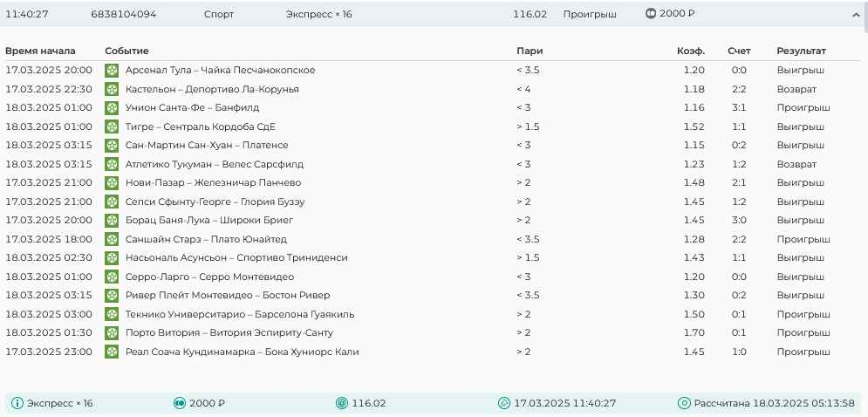Click football icon next to Арсенал Тула match
This screenshot has height=417, width=868.
[112, 71]
